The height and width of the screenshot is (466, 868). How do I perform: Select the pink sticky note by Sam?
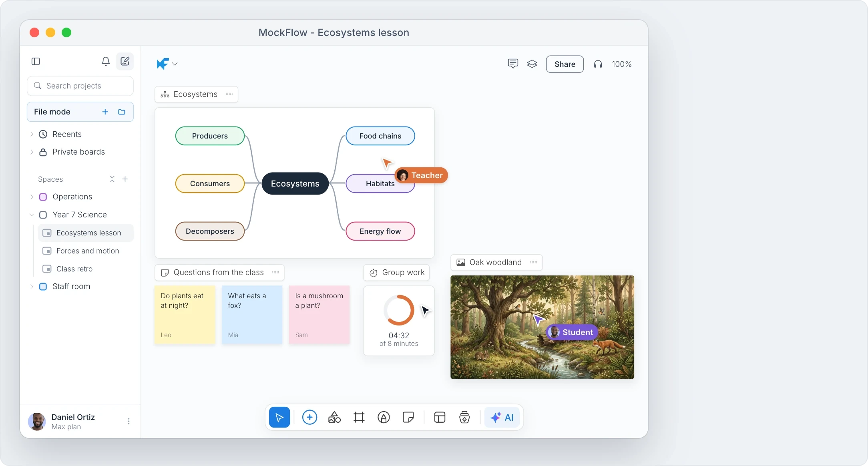(319, 315)
